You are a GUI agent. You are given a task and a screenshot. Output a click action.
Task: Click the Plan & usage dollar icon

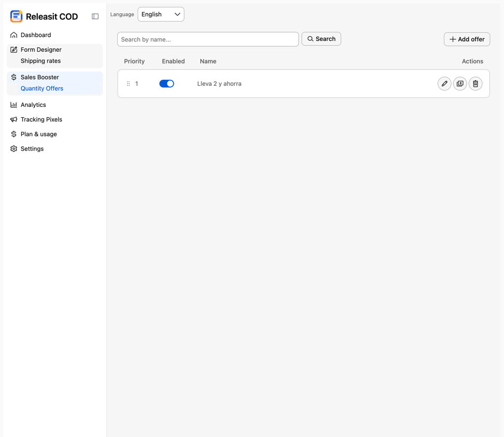13,134
